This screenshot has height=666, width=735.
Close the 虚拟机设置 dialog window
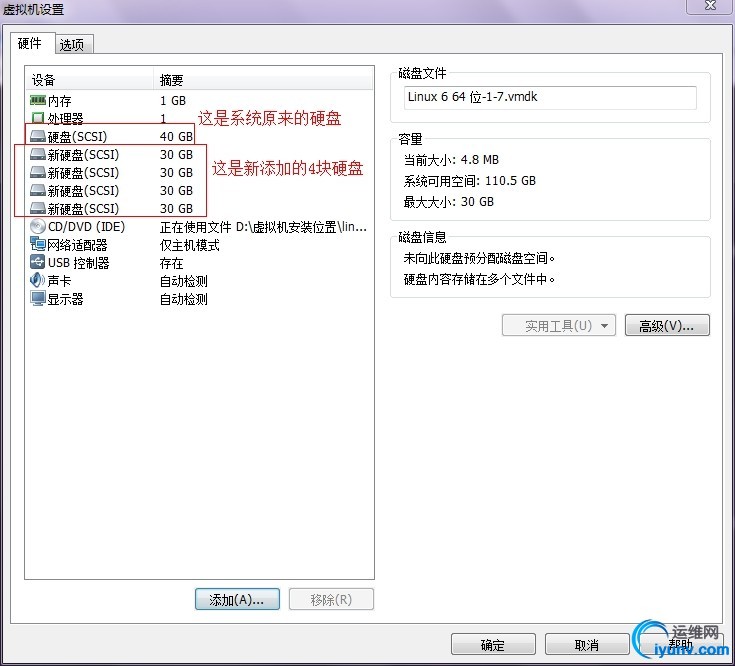(710, 6)
